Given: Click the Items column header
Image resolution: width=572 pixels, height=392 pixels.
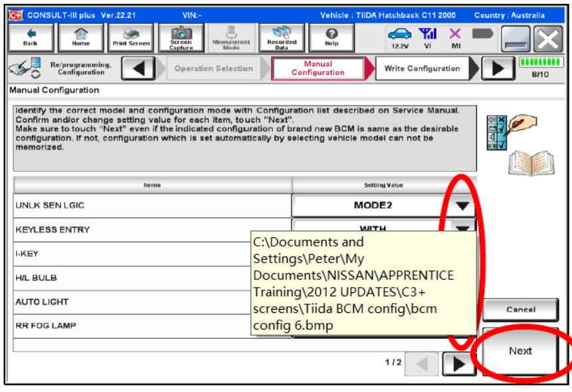Looking at the screenshot, I should pyautogui.click(x=153, y=185).
